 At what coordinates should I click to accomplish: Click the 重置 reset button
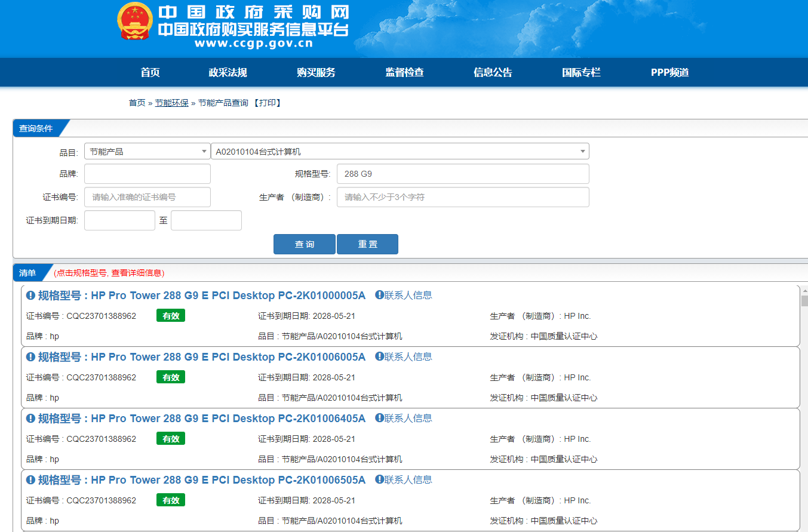[368, 244]
